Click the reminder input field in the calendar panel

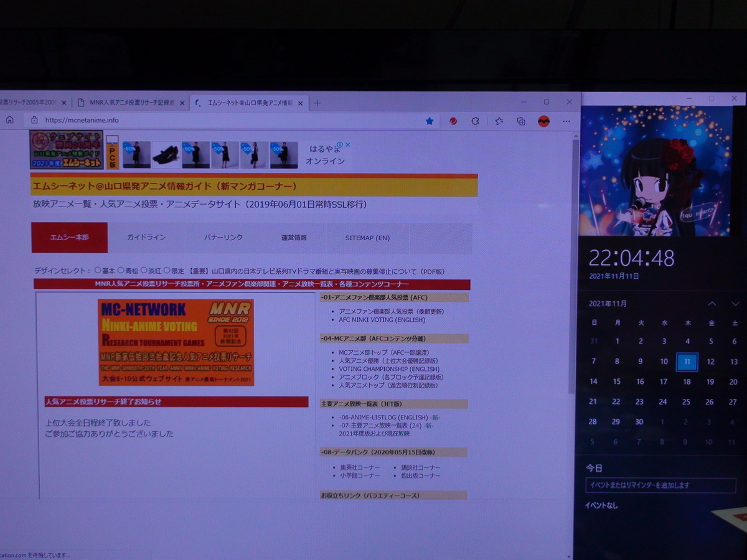tap(660, 485)
